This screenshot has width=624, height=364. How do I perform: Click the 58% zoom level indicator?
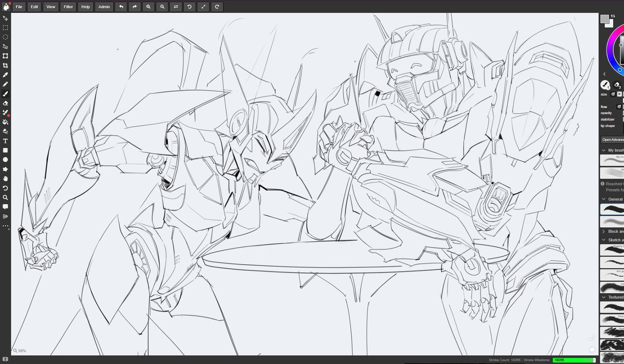20,351
